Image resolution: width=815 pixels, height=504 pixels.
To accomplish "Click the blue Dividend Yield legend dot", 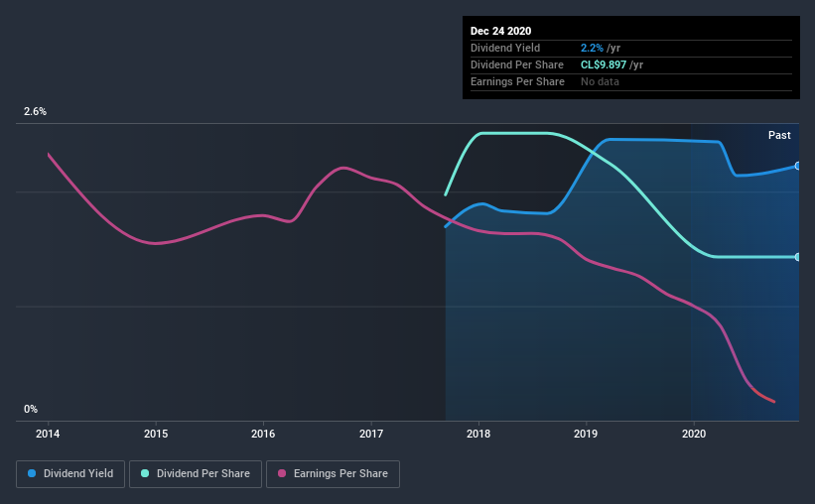I will pyautogui.click(x=32, y=473).
